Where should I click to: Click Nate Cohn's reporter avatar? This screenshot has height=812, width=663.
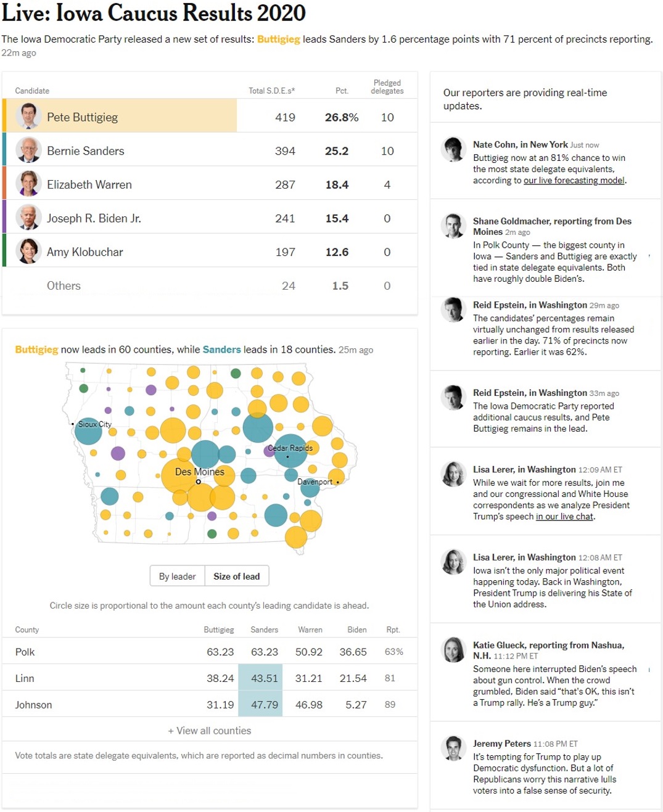pos(453,149)
